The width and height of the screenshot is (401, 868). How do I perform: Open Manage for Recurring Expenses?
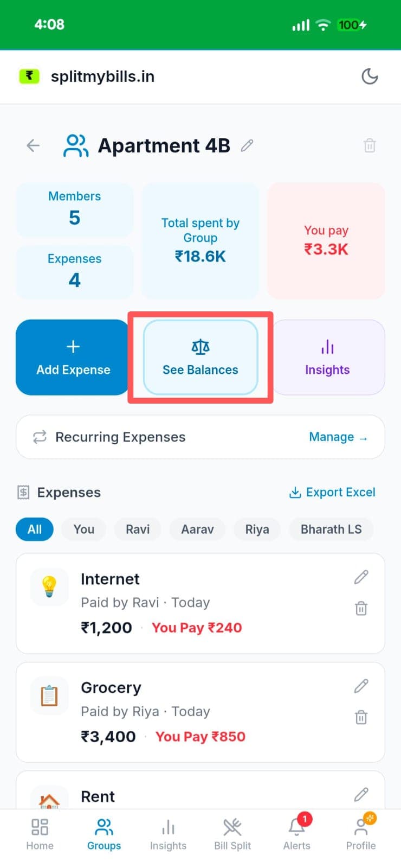339,437
